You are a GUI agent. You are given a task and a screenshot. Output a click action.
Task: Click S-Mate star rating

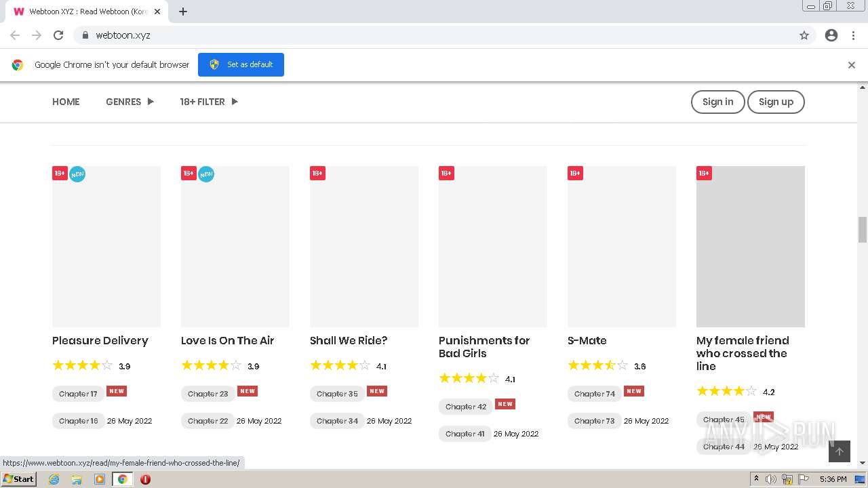pos(597,366)
